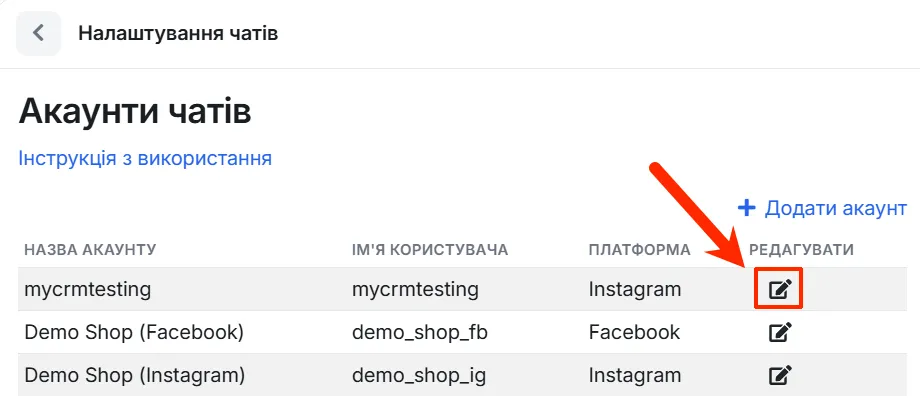The image size is (920, 410).
Task: Click the Facebook platform cell
Action: (634, 332)
